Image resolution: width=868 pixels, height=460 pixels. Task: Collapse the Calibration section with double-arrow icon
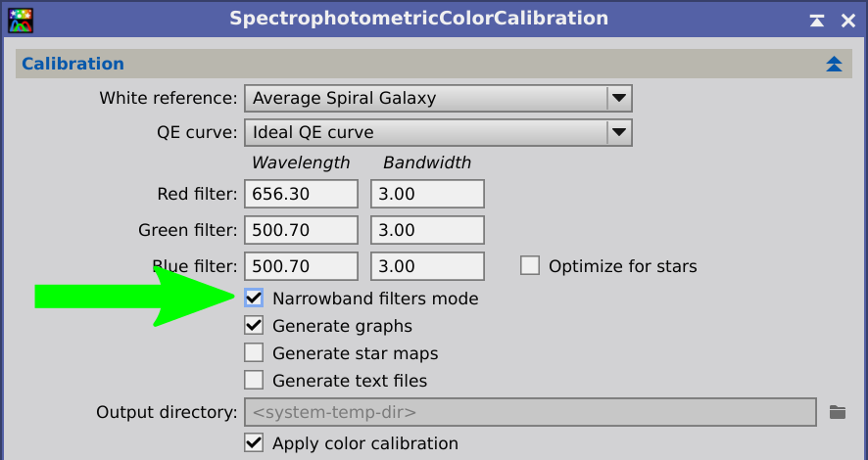[x=834, y=64]
